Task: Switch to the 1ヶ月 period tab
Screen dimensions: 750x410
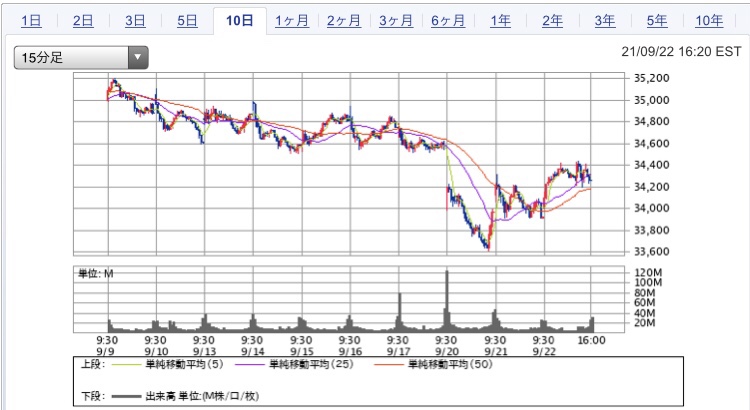Action: (292, 21)
